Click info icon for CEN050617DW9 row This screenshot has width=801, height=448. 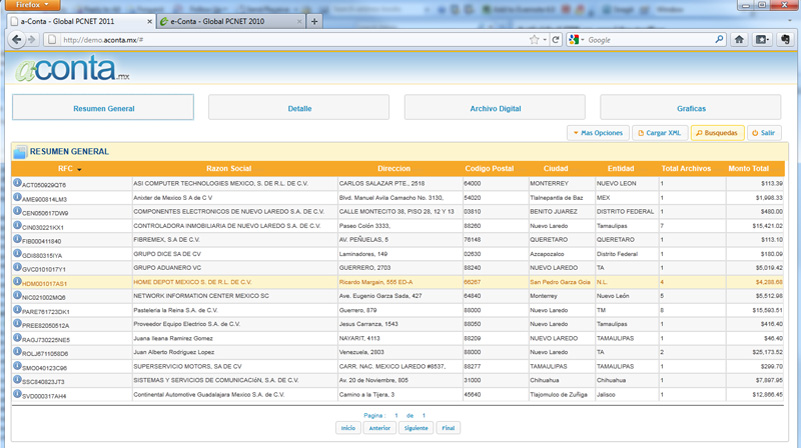tap(17, 210)
